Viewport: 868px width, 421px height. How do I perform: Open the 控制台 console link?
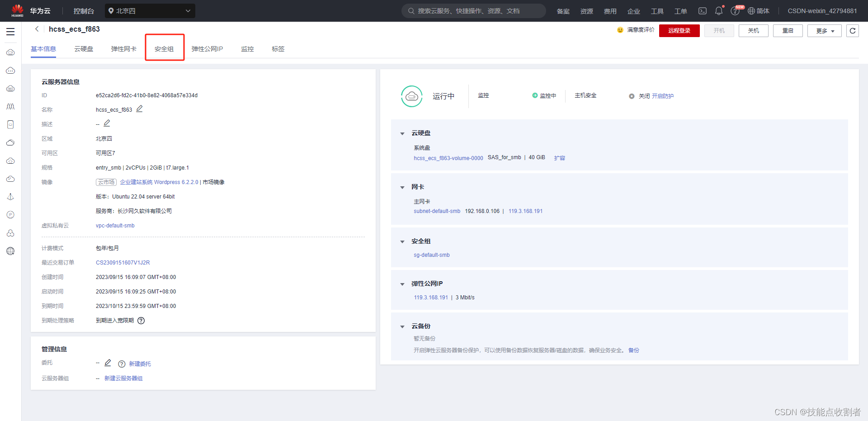coord(84,11)
